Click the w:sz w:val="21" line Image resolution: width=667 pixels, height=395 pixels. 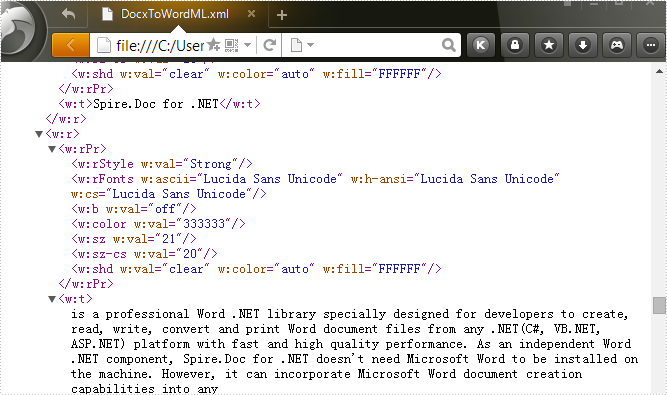(134, 239)
